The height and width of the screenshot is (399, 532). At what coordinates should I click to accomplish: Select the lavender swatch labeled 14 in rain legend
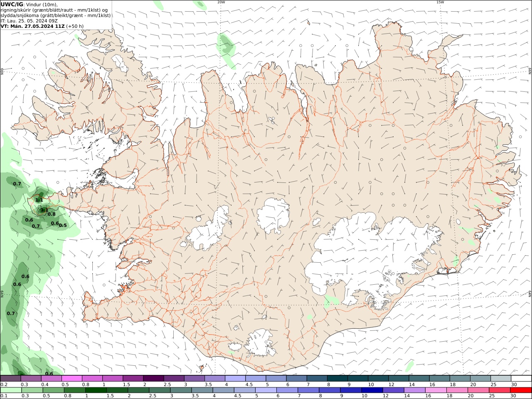coord(414,390)
